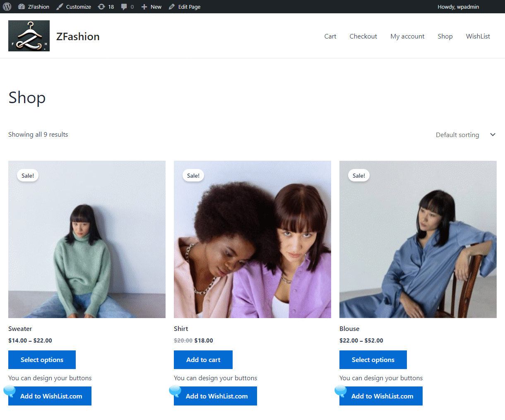Select options for the Sweater

42,360
